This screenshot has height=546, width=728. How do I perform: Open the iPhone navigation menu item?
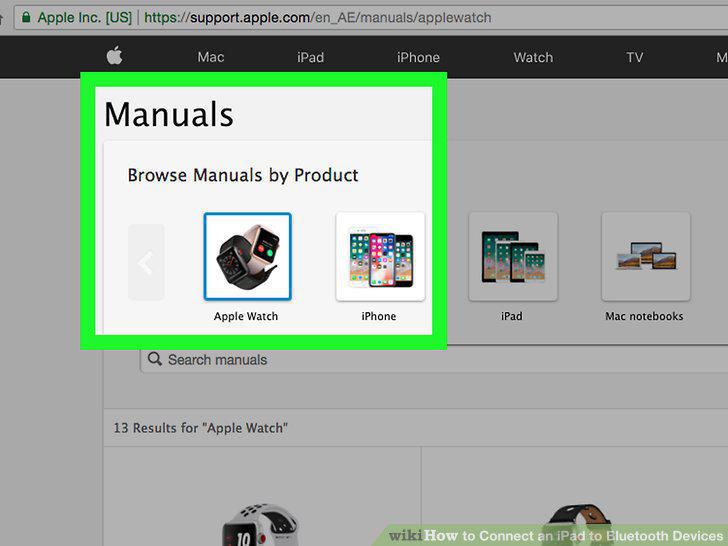tap(418, 57)
